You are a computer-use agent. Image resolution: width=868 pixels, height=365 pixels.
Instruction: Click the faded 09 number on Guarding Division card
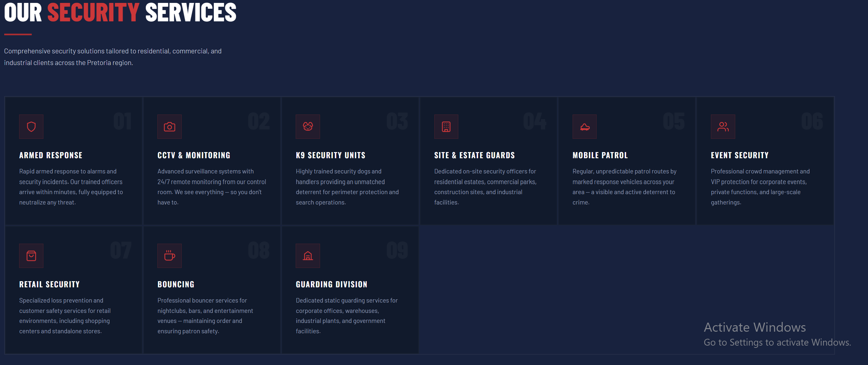coord(397,250)
